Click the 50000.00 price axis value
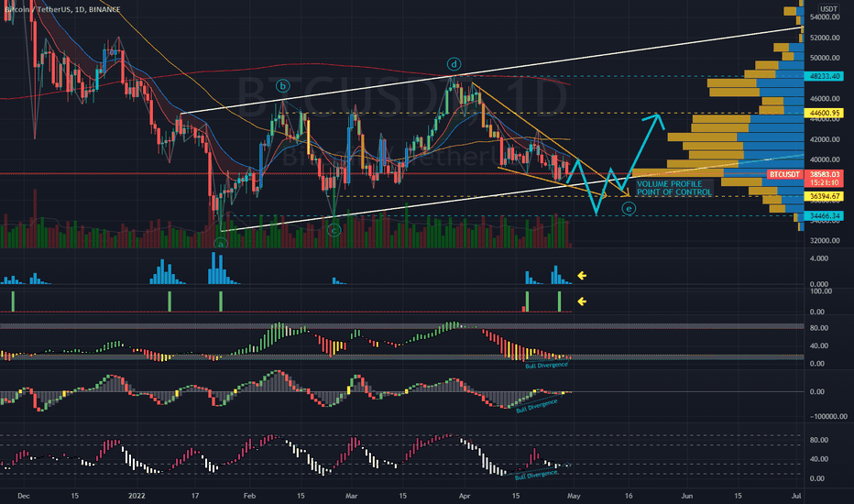 coord(825,58)
